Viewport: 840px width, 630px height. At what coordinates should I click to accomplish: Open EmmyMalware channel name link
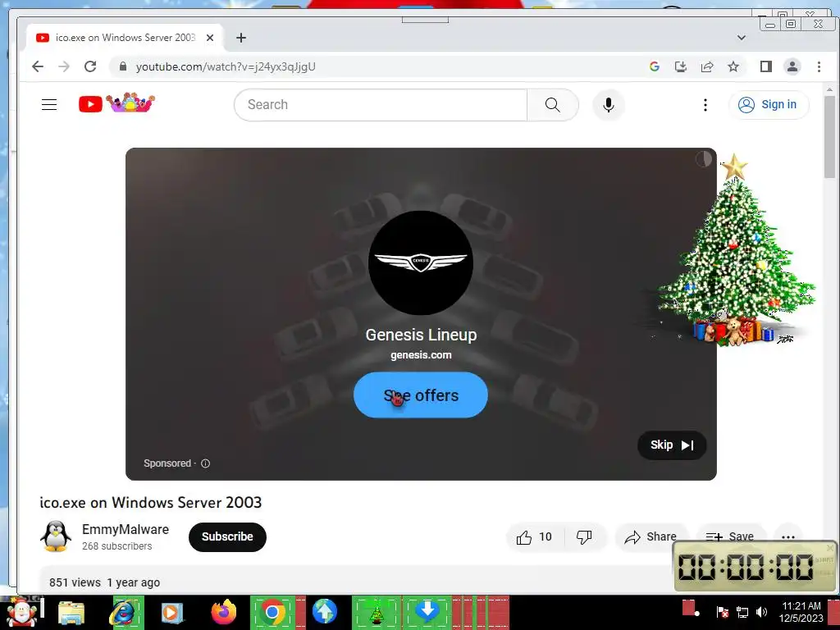pos(126,529)
